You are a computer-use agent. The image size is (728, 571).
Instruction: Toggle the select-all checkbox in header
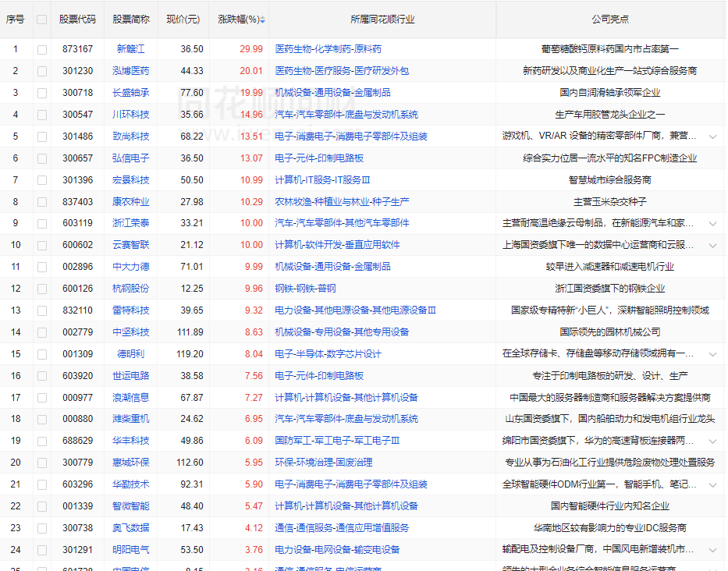pyautogui.click(x=42, y=20)
